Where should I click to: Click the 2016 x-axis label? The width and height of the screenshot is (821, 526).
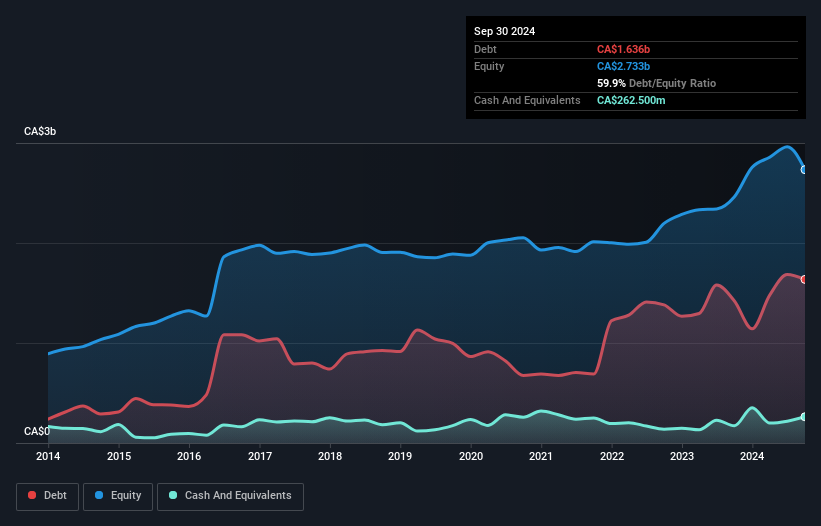click(x=189, y=456)
